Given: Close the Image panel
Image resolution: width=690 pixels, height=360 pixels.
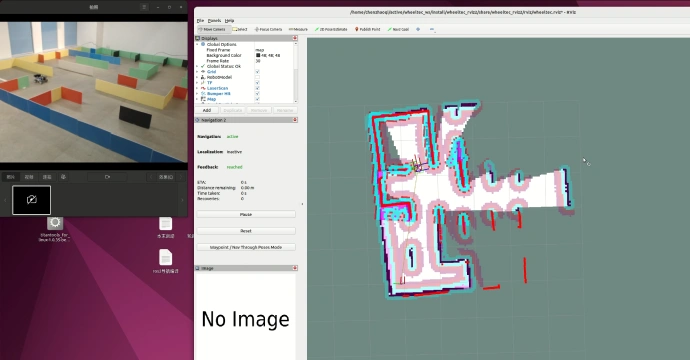Looking at the screenshot, I should coord(294,268).
